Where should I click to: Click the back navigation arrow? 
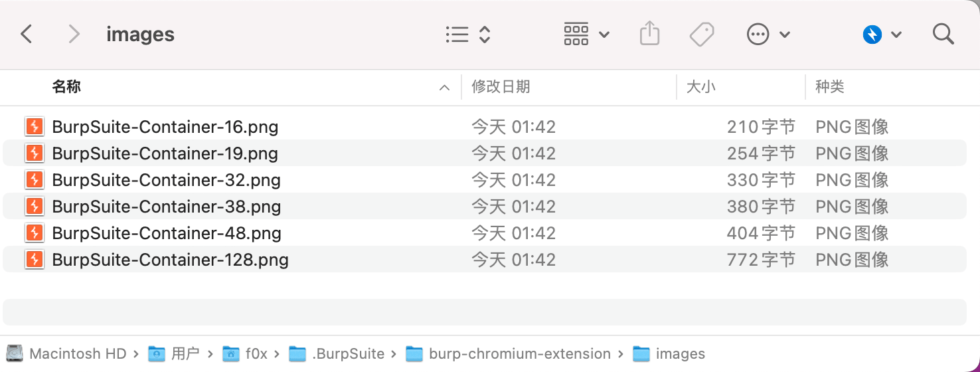click(x=27, y=34)
